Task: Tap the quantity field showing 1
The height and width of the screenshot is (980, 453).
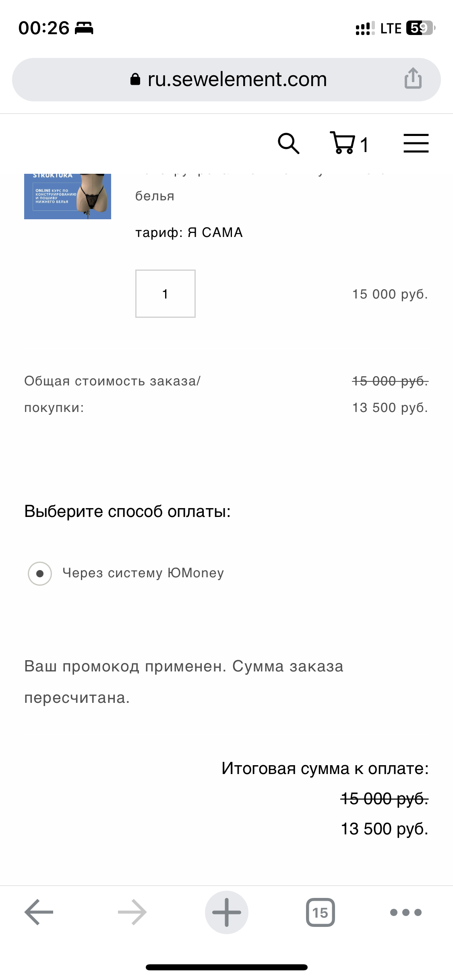Action: click(165, 294)
